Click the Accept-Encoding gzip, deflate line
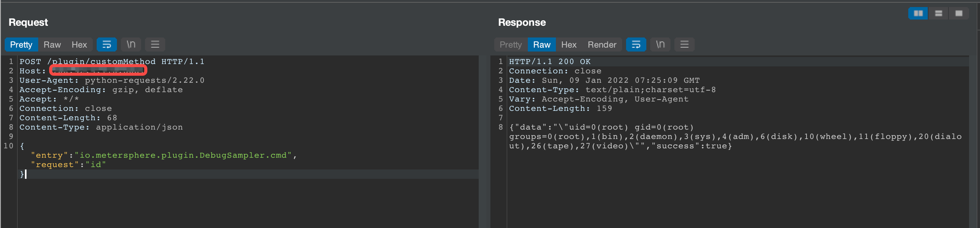This screenshot has width=980, height=228. [x=101, y=90]
